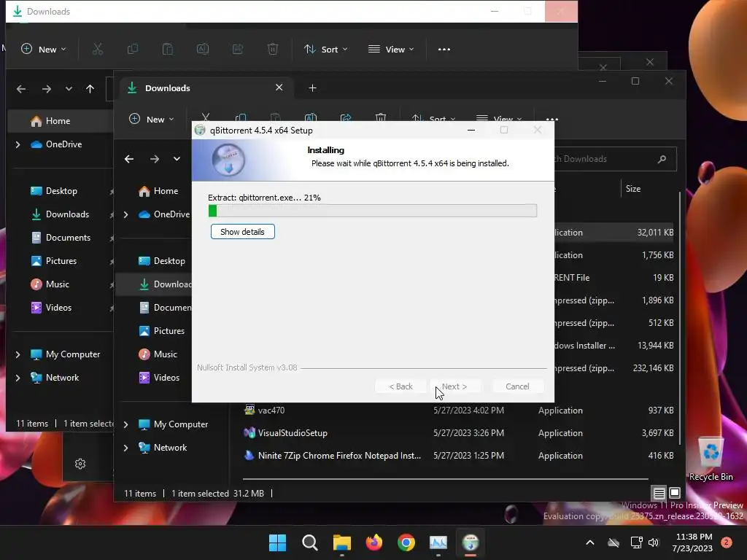The width and height of the screenshot is (747, 560).
Task: Go forward in back Downloads window
Action: (46, 89)
